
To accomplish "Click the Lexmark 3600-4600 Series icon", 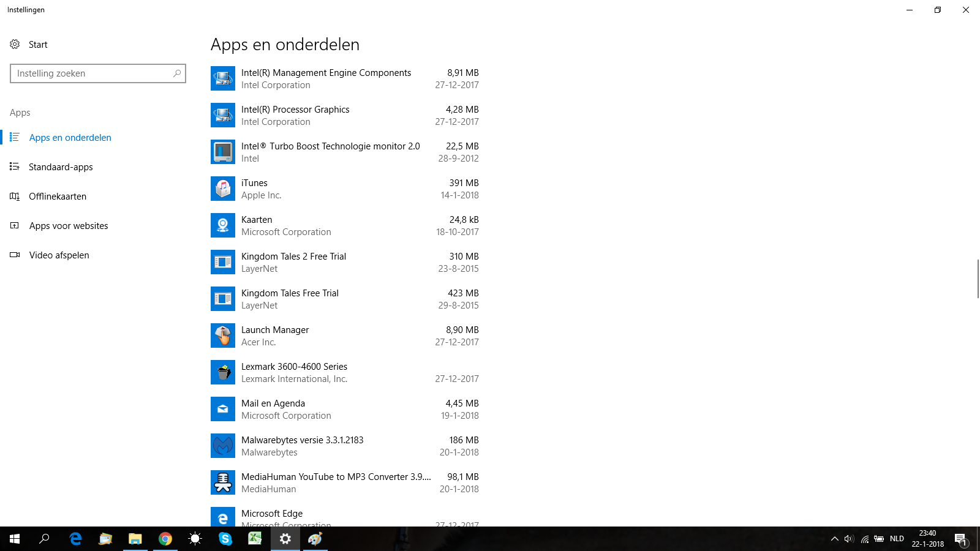I will (x=223, y=372).
